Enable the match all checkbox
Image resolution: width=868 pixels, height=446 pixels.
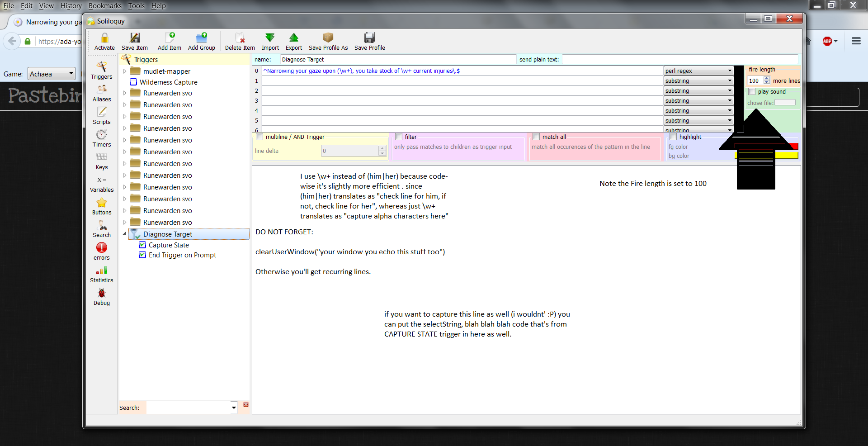click(536, 137)
